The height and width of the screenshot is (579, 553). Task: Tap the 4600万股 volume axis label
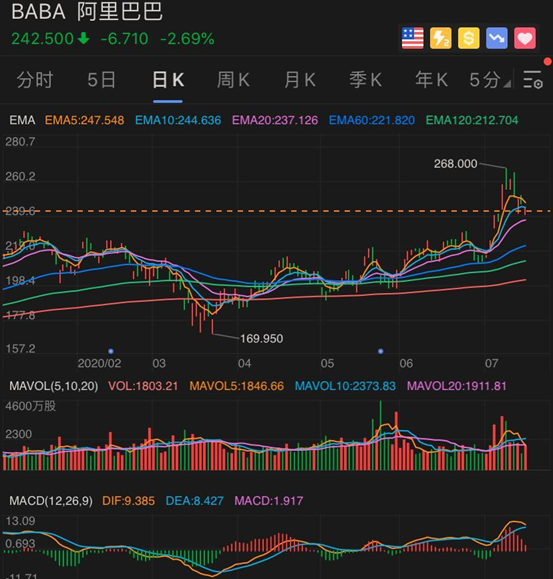[31, 407]
